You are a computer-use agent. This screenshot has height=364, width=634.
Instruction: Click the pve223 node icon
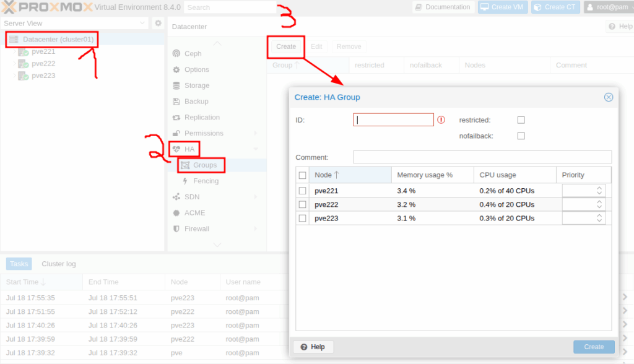[x=23, y=76]
